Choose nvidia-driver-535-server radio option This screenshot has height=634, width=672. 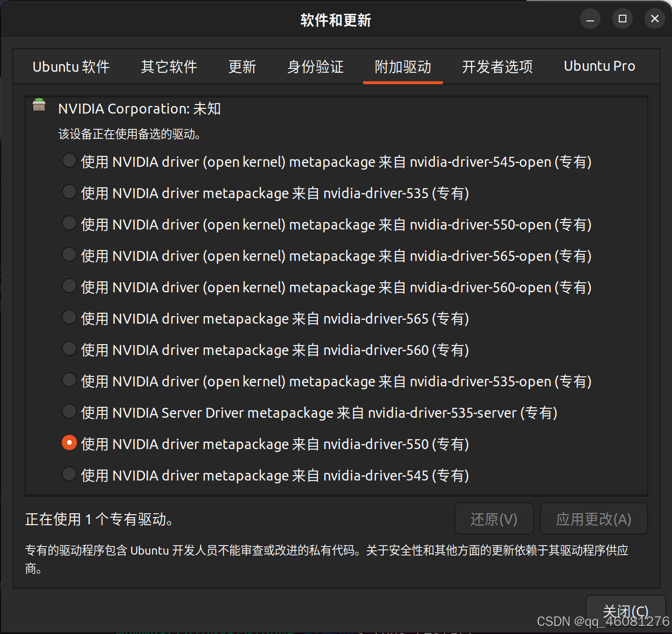point(69,412)
